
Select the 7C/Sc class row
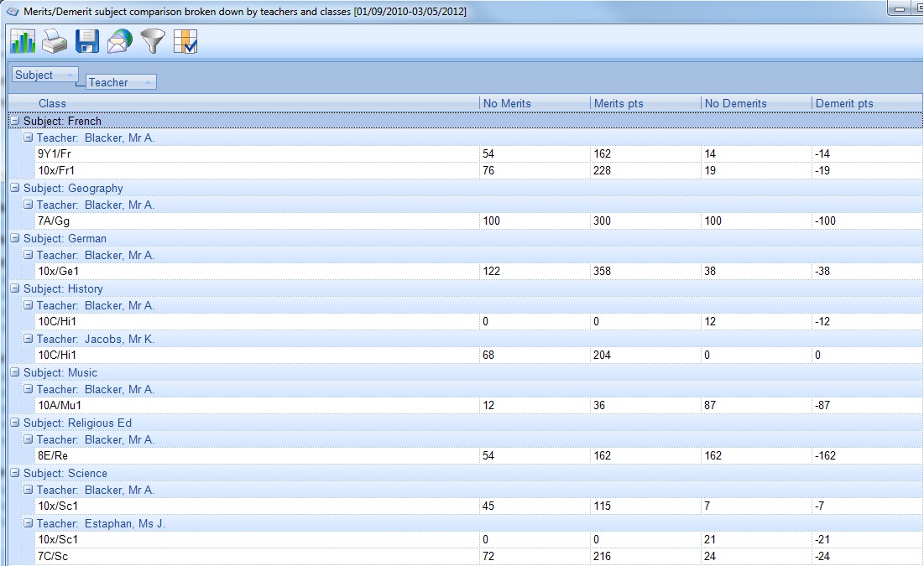coord(478,556)
